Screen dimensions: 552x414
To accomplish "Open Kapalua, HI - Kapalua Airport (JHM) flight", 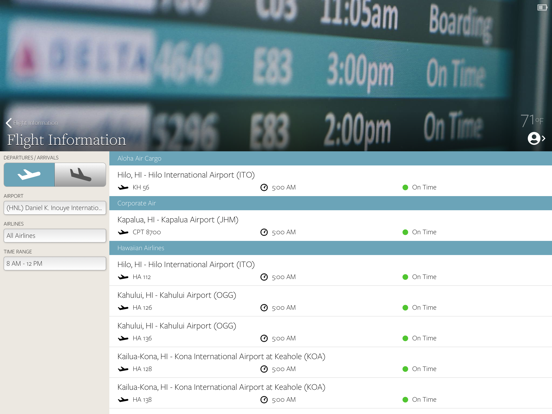I will tap(331, 225).
